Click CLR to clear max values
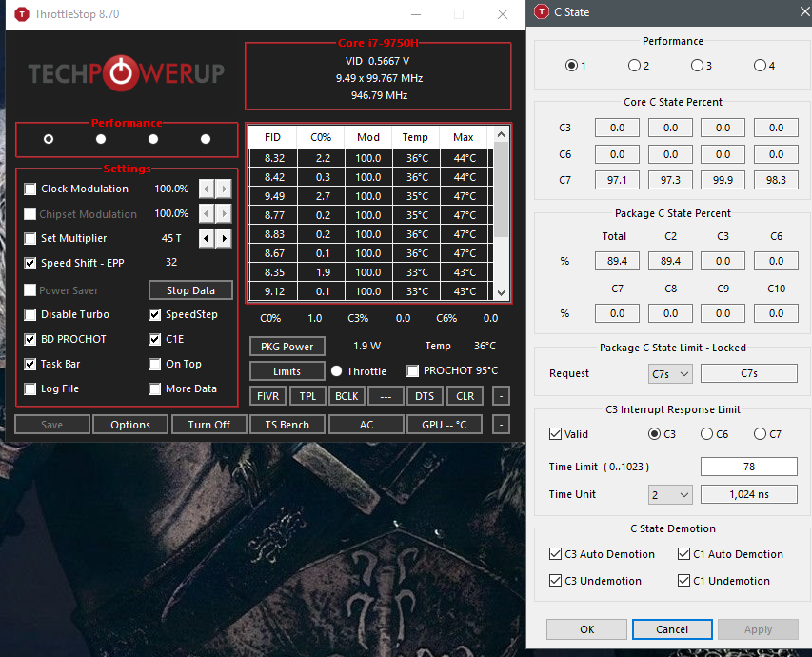Image resolution: width=812 pixels, height=657 pixels. pos(465,396)
